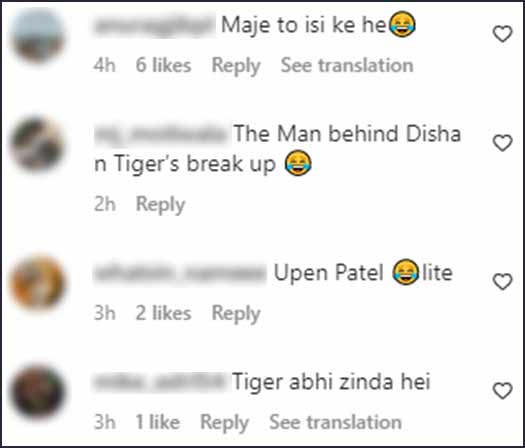Screen dimensions: 525x448
Task: Open profile picture of break up commenter
Action: (38, 145)
